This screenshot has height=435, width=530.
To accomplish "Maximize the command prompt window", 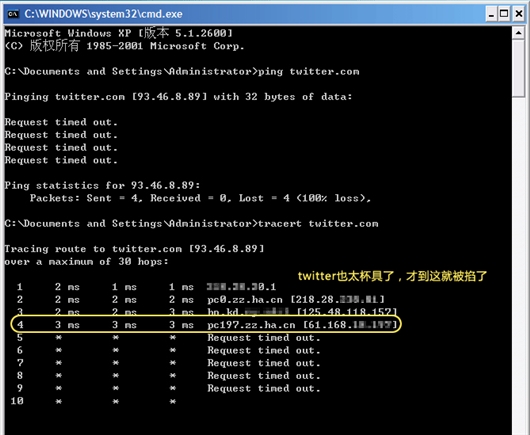I will pyautogui.click(x=504, y=14).
